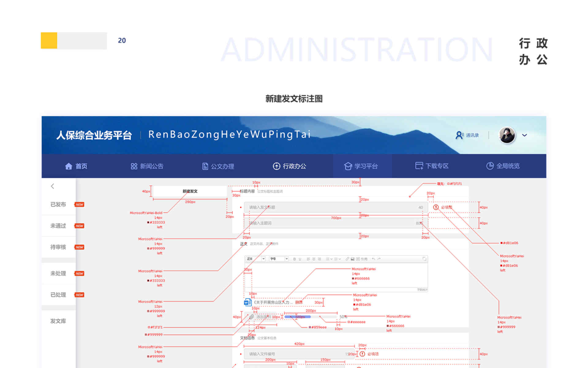Click the 全局统览 pie chart icon
This screenshot has height=368, width=588.
pos(490,166)
